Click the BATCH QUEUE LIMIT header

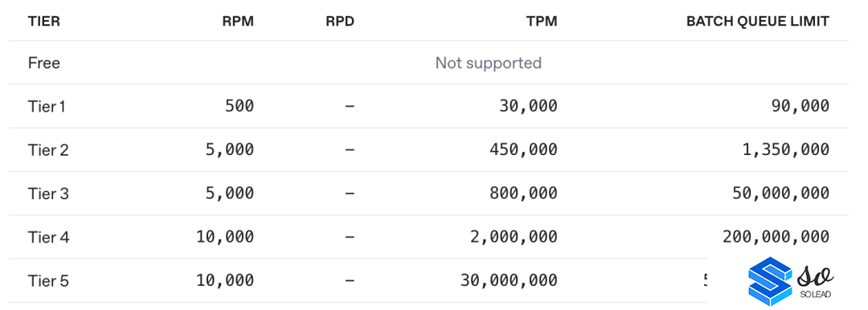(758, 22)
